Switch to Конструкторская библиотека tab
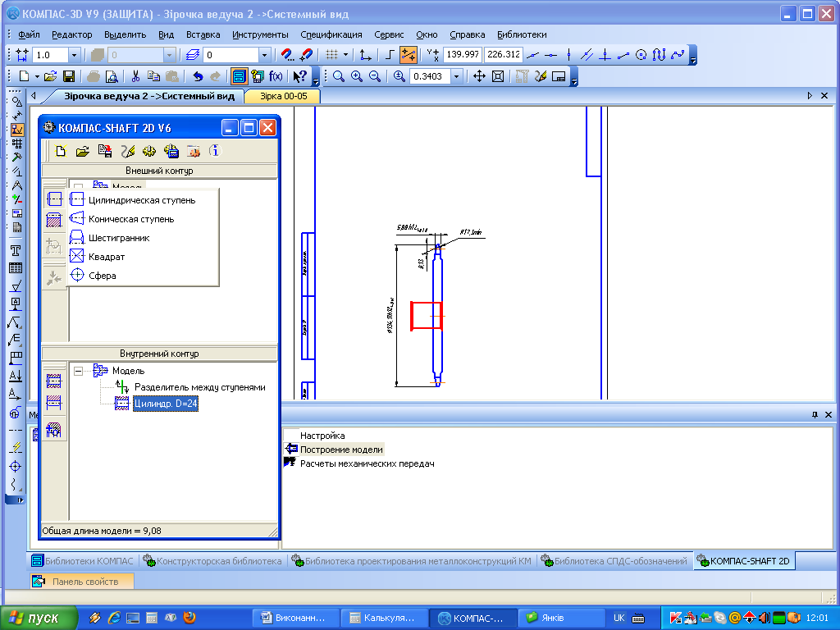 (x=212, y=561)
